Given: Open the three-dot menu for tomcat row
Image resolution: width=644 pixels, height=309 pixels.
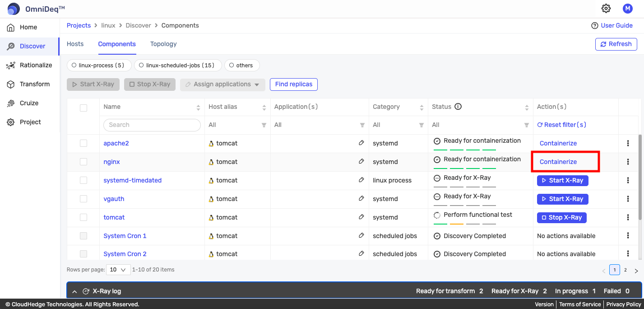Looking at the screenshot, I should [x=628, y=217].
